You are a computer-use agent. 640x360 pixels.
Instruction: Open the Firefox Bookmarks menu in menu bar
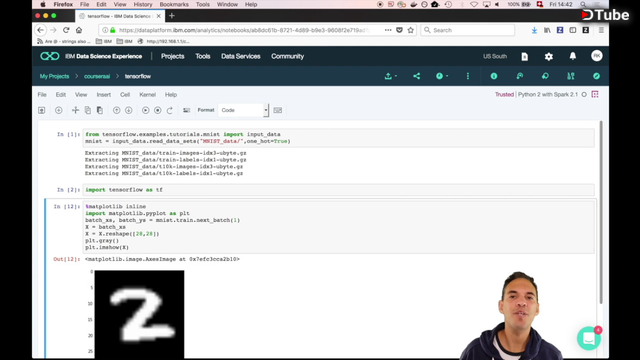pyautogui.click(x=174, y=4)
